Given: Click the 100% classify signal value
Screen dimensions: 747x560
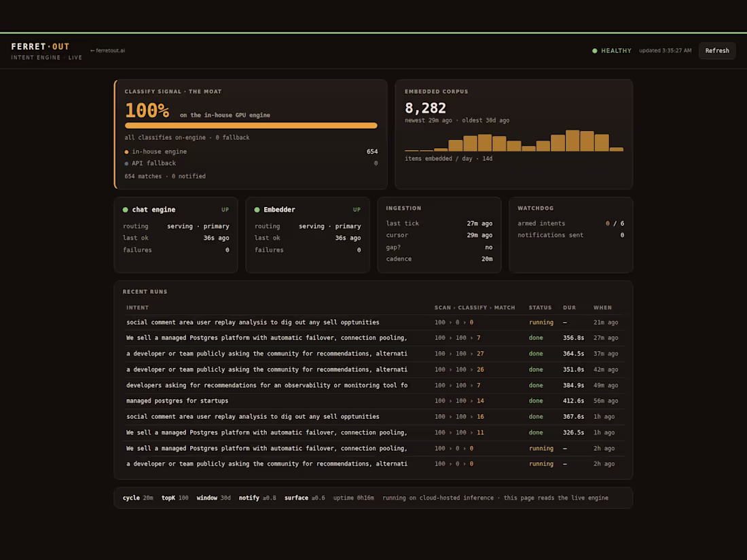Looking at the screenshot, I should [147, 111].
